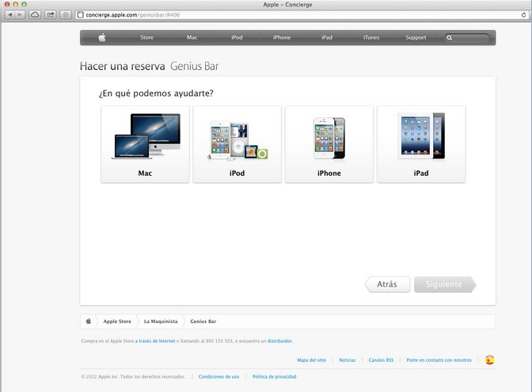The height and width of the screenshot is (392, 532).
Task: Focus the Apple site search field
Action: [x=467, y=38]
